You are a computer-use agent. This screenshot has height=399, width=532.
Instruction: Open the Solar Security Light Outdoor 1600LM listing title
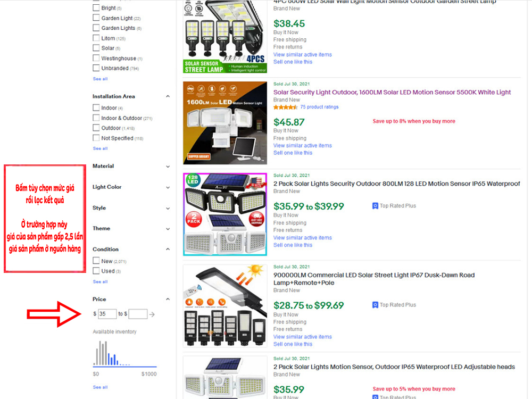392,92
